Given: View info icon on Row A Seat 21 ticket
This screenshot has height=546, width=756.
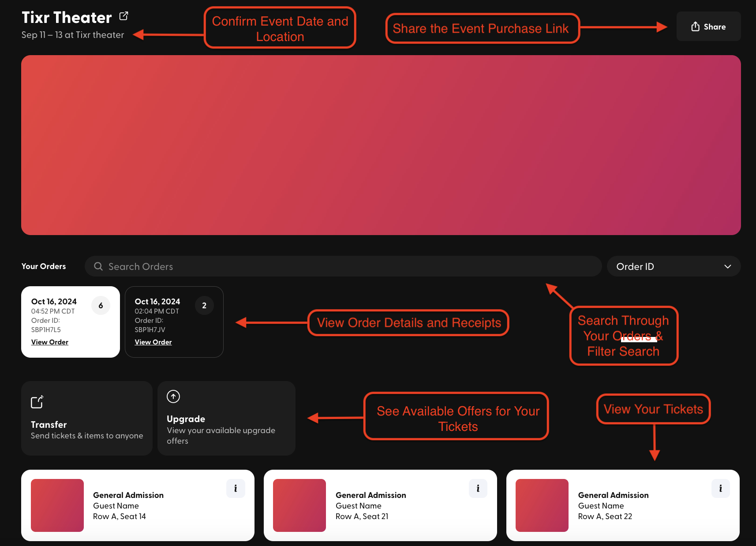Looking at the screenshot, I should (478, 488).
